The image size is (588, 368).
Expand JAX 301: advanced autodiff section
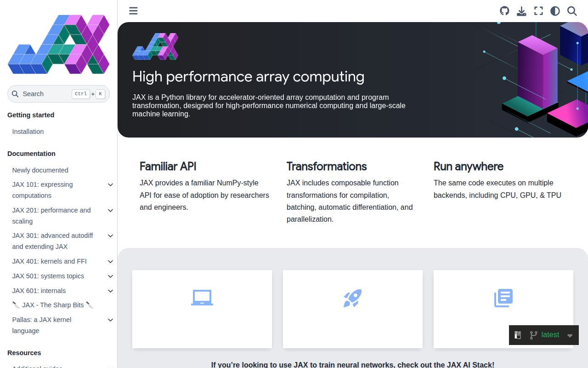[x=110, y=236]
